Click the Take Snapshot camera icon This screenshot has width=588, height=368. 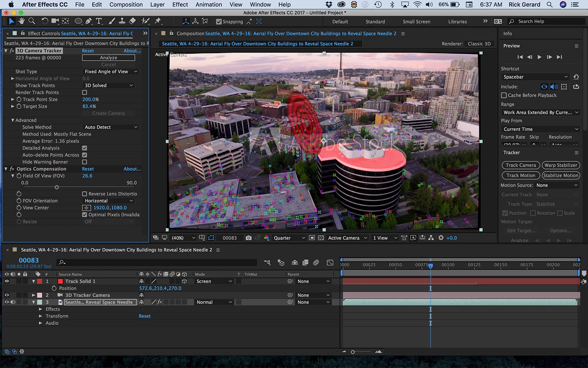click(x=248, y=238)
